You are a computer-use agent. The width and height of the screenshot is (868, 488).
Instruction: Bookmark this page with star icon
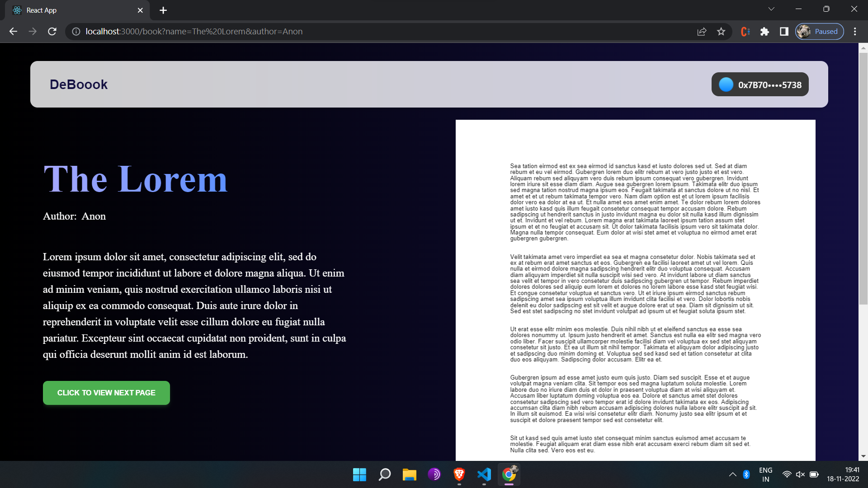click(x=721, y=32)
